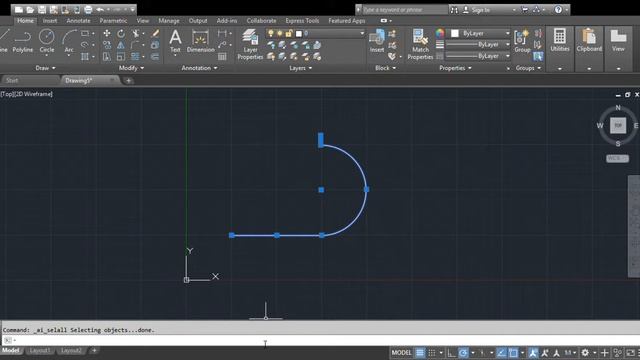
Task: Open the Annotate ribbon tab
Action: 78,21
